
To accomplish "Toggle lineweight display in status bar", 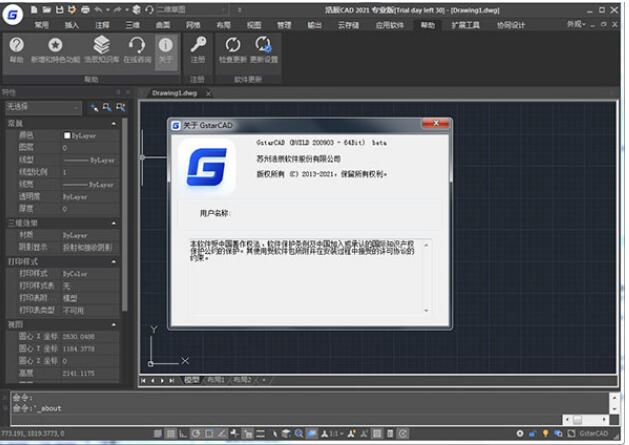I will 261,433.
